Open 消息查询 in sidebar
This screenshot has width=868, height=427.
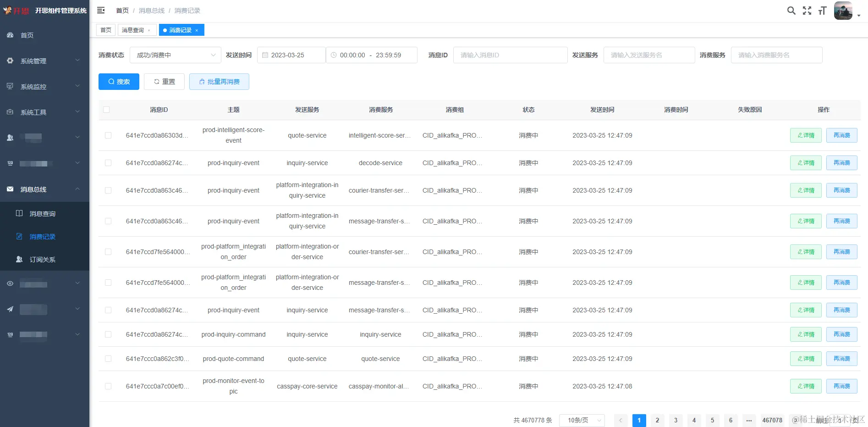click(44, 213)
